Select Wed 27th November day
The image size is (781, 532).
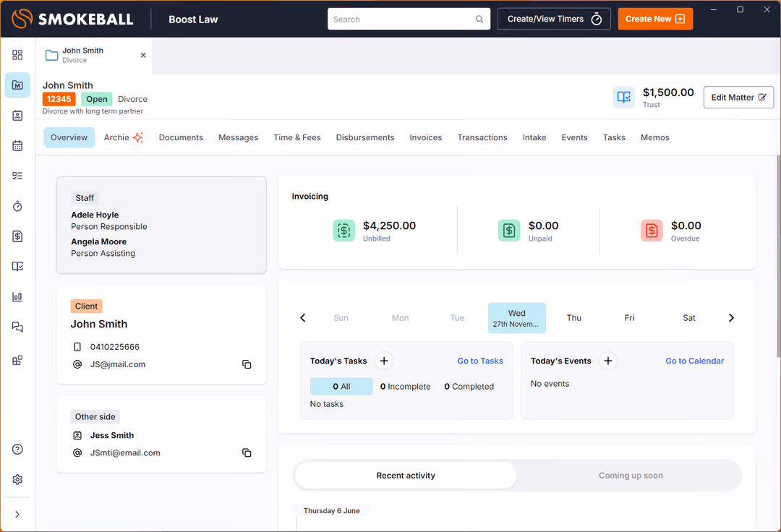point(516,318)
